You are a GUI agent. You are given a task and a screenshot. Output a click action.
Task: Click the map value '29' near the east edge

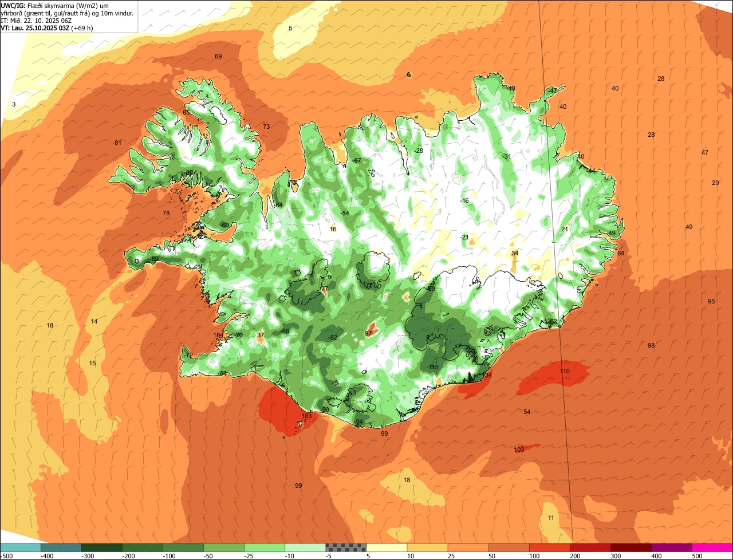715,183
